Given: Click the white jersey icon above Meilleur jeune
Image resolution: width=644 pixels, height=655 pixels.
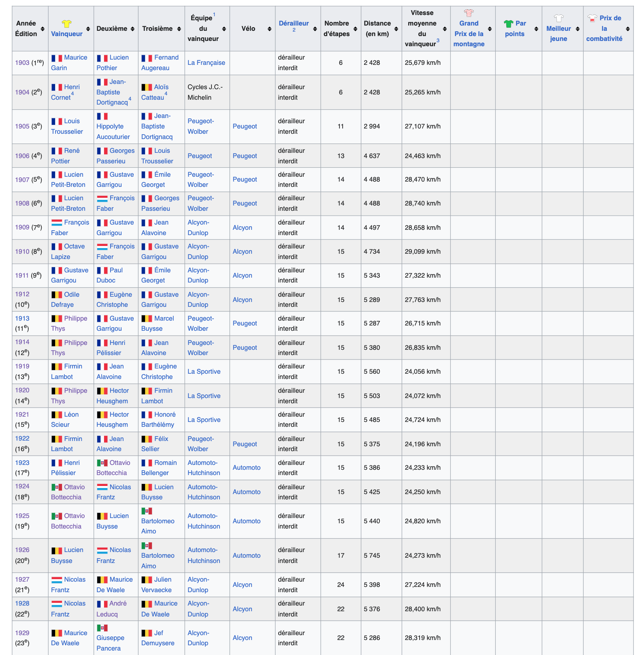Looking at the screenshot, I should [x=559, y=18].
